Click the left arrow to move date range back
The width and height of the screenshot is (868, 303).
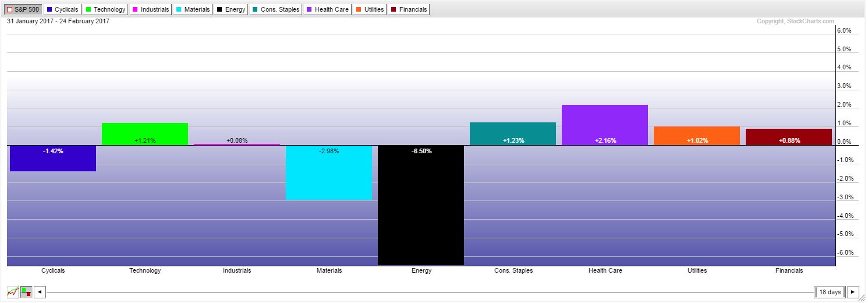(x=40, y=292)
